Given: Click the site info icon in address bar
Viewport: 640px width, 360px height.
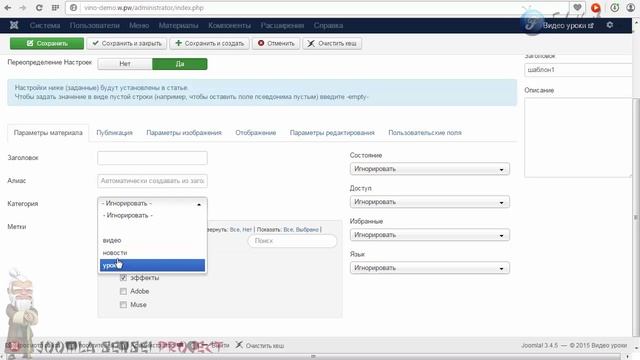Looking at the screenshot, I should tap(73, 8).
